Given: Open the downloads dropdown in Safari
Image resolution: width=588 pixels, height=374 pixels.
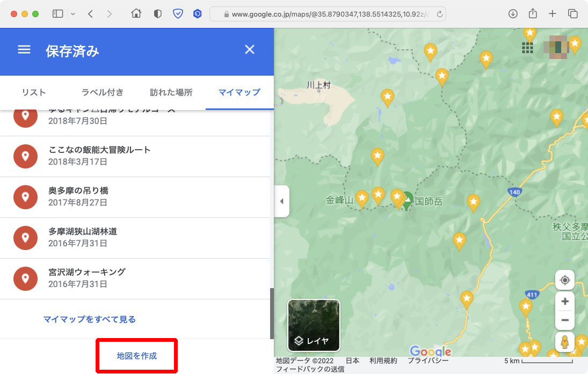Looking at the screenshot, I should click(512, 13).
